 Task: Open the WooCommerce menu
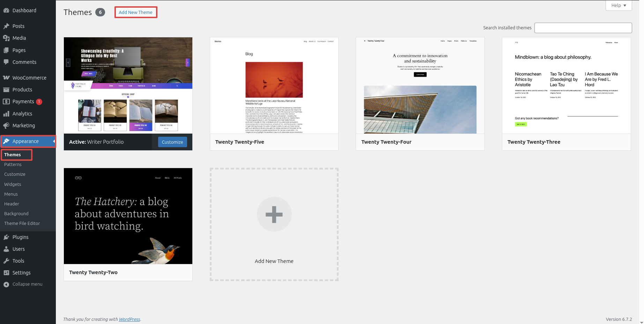[x=28, y=78]
